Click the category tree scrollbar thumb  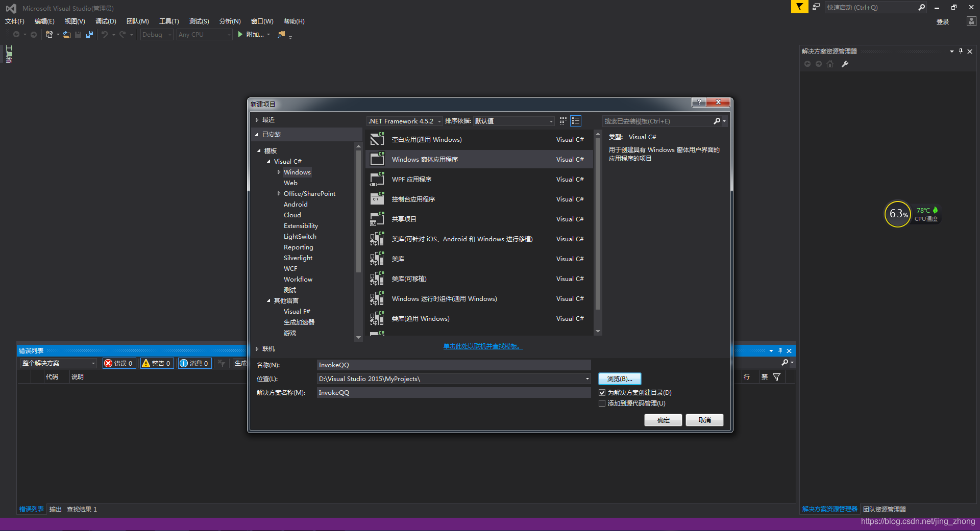point(358,212)
